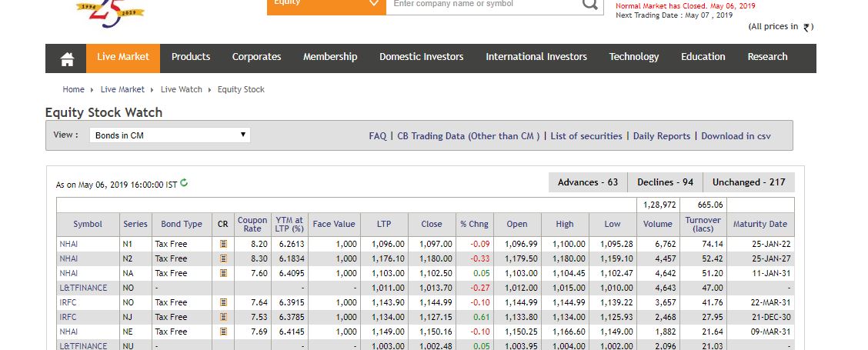Open NHAI symbol link in NA series row

pos(68,273)
